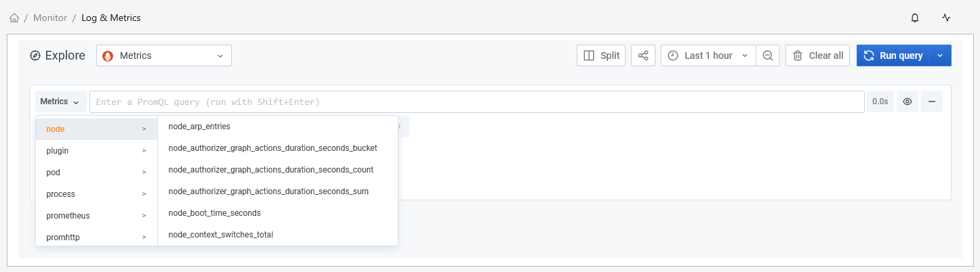Click the activity pulse icon
Viewport: 980px width, 272px height.
click(x=946, y=18)
